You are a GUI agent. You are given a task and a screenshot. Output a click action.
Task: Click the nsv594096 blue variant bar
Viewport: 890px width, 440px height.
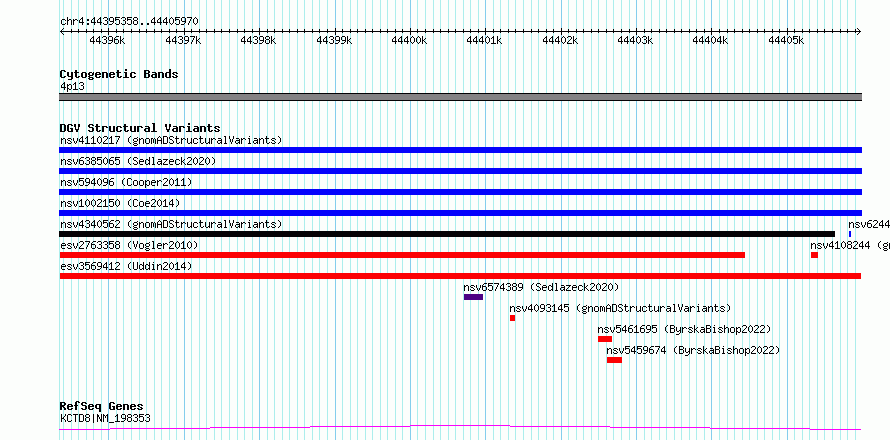(460, 192)
